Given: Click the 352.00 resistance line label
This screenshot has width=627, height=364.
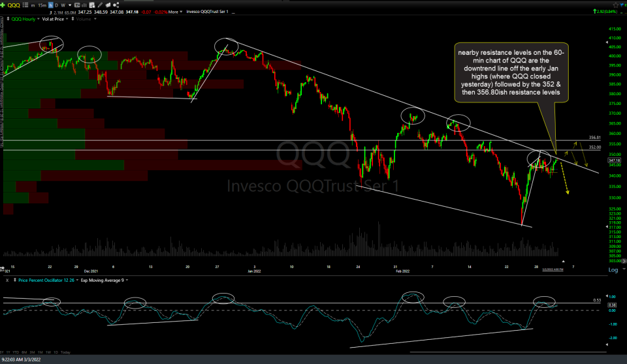Looking at the screenshot, I should coord(594,147).
